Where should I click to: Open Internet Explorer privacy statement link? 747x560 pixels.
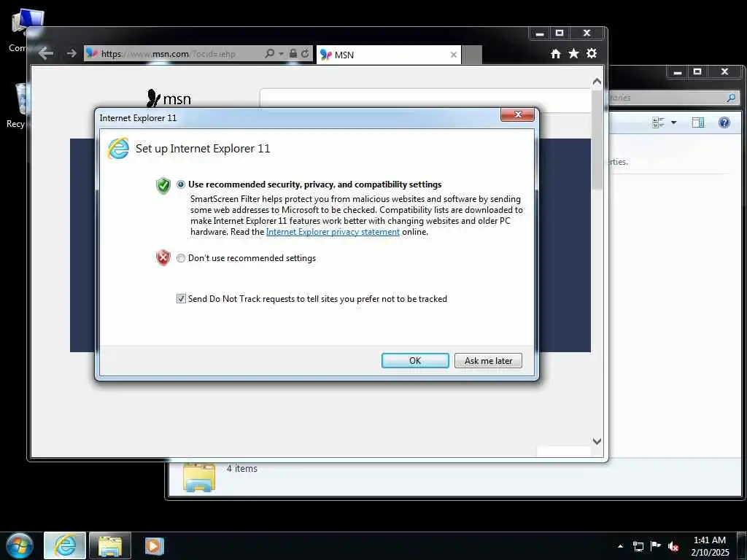(333, 232)
